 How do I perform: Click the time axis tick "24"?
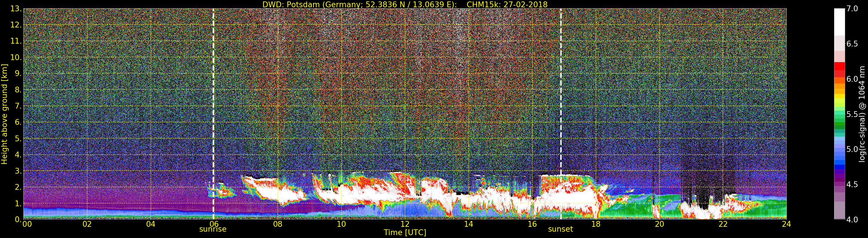pos(786,224)
